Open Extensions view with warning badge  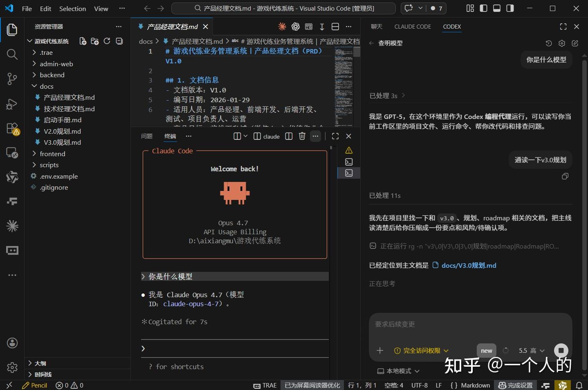(13, 128)
